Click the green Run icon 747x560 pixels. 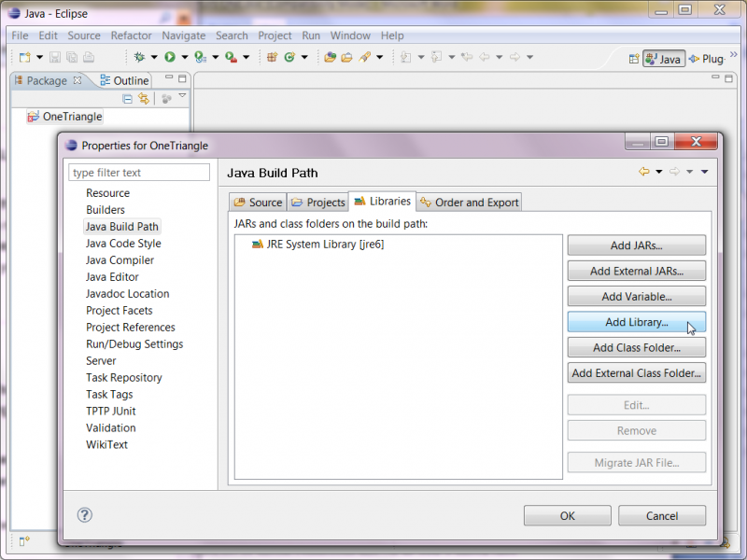point(170,57)
